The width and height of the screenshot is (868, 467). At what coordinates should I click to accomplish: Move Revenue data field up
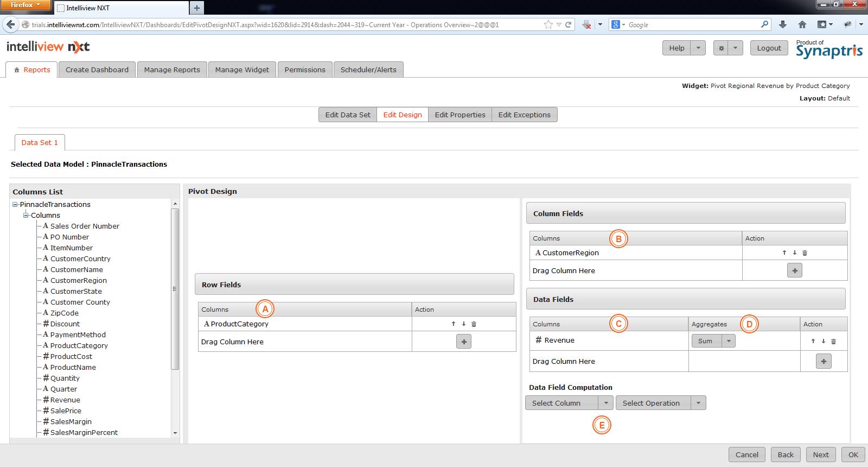(813, 342)
